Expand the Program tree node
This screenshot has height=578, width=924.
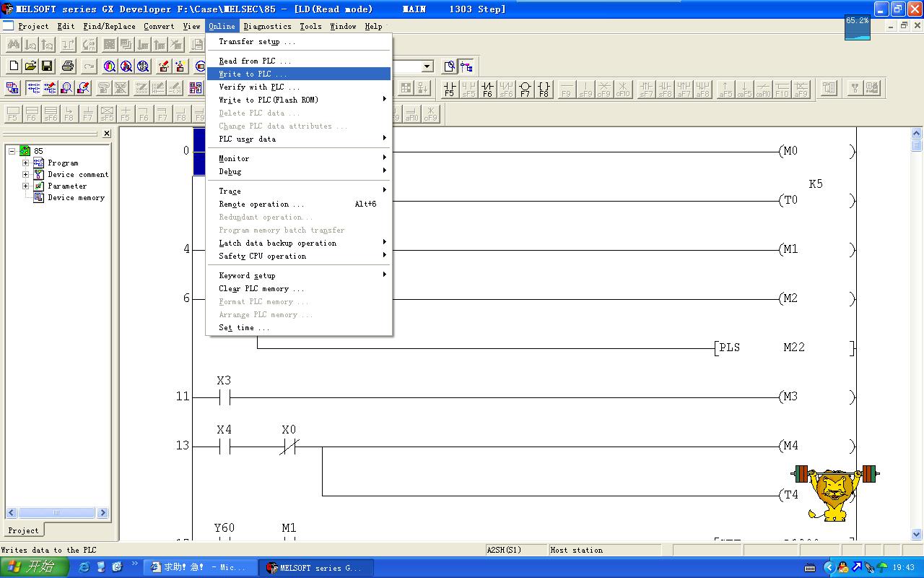(x=26, y=163)
